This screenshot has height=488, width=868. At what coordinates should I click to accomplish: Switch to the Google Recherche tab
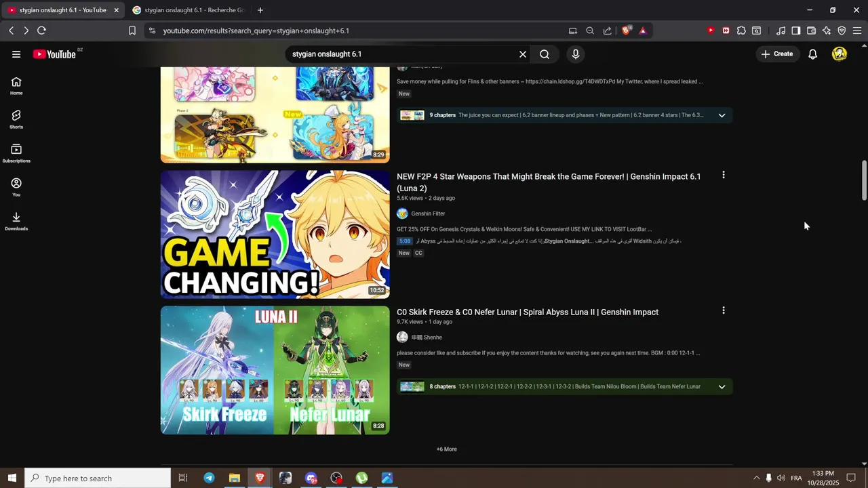click(x=189, y=10)
